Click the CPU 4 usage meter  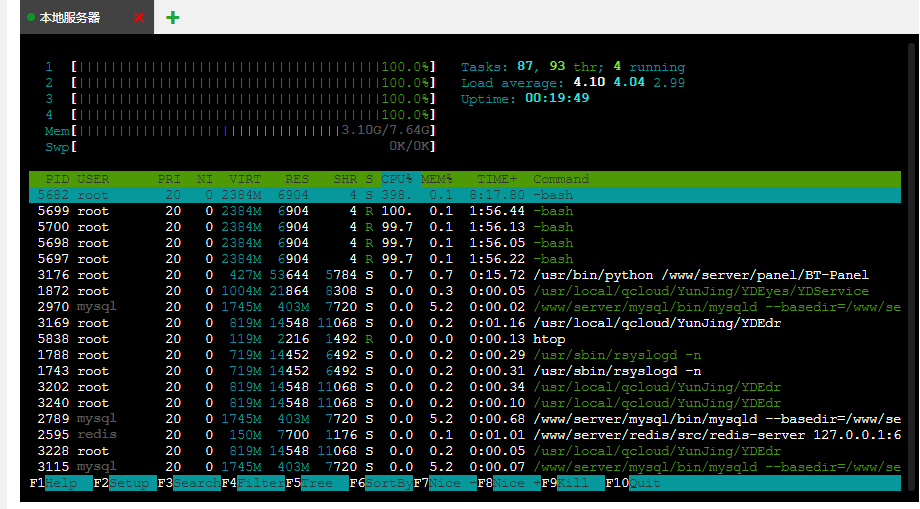pos(241,114)
